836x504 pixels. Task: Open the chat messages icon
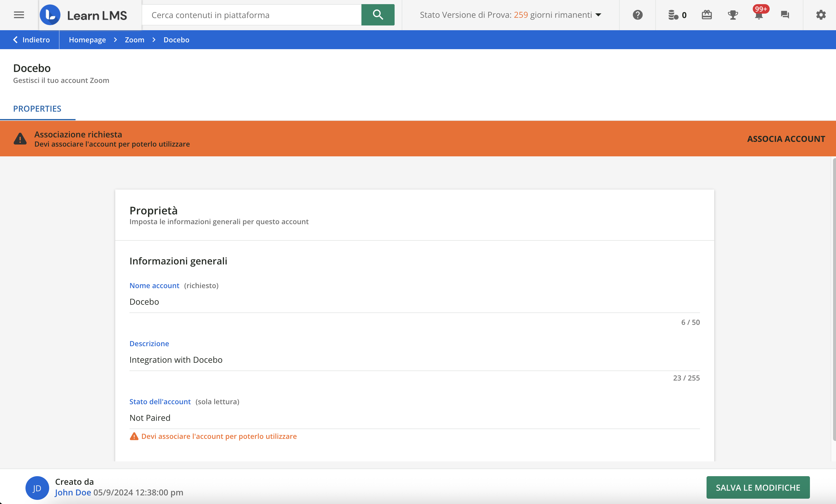(x=785, y=15)
